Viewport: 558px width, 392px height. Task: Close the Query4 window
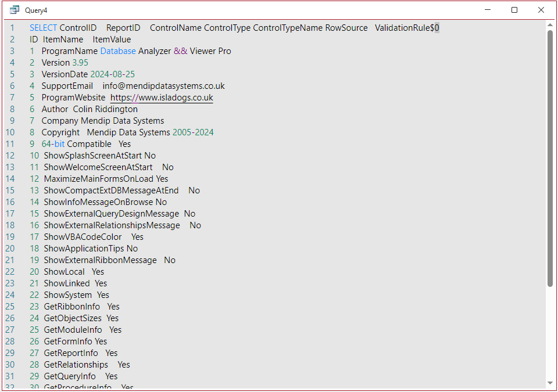pyautogui.click(x=541, y=10)
